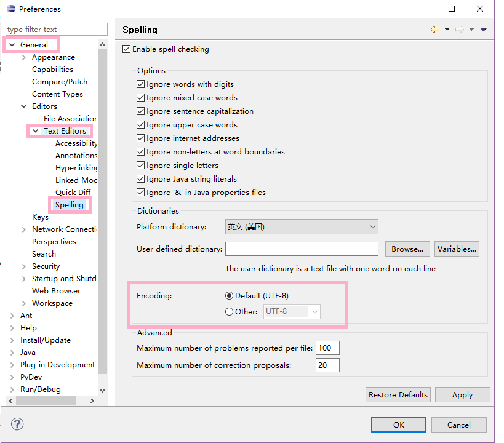The width and height of the screenshot is (504, 443).
Task: Toggle Ignore mixed case words
Action: 140,97
